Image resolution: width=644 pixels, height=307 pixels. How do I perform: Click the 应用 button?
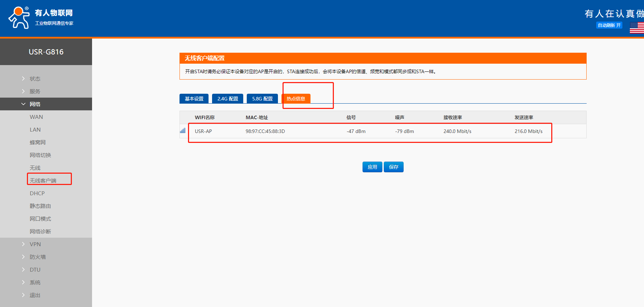click(x=372, y=167)
